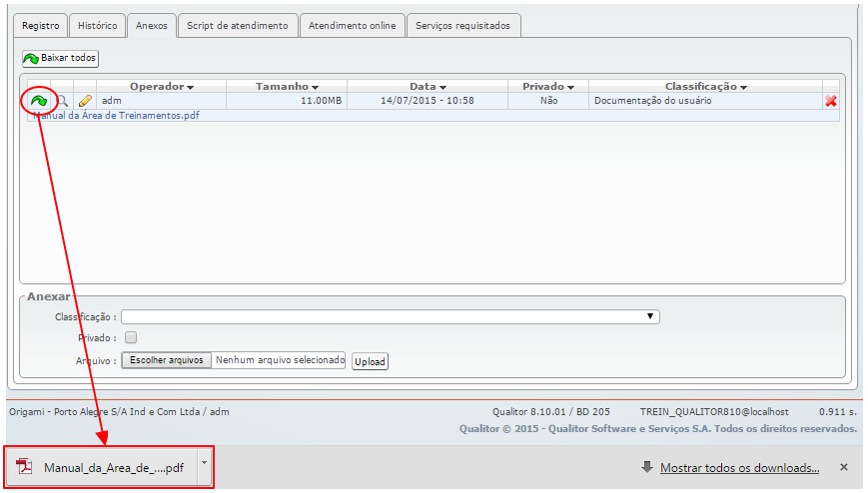This screenshot has height=493, width=868.
Task: Open the Histórico tab
Action: tap(98, 25)
